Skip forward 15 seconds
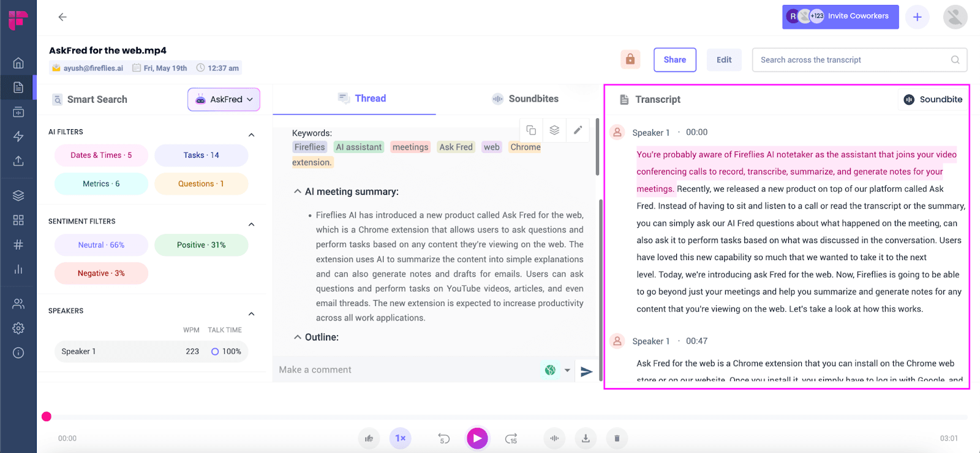This screenshot has width=980, height=453. [511, 438]
